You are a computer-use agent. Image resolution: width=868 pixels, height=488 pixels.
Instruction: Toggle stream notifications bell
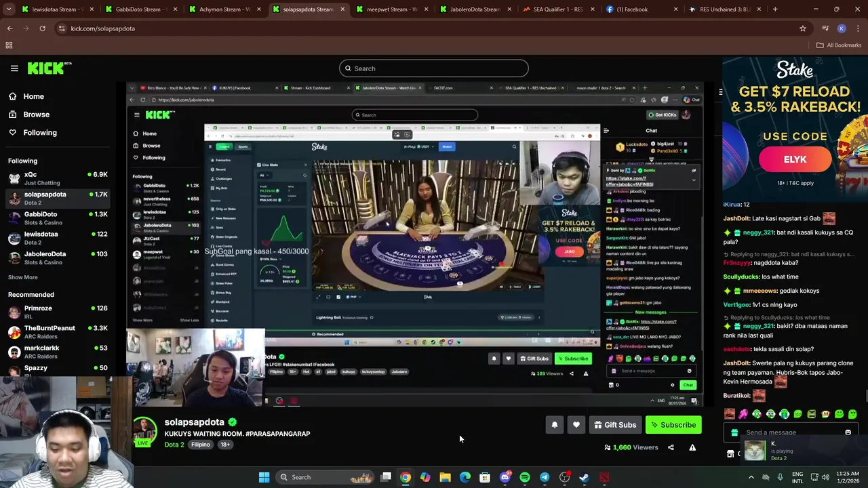[554, 425]
